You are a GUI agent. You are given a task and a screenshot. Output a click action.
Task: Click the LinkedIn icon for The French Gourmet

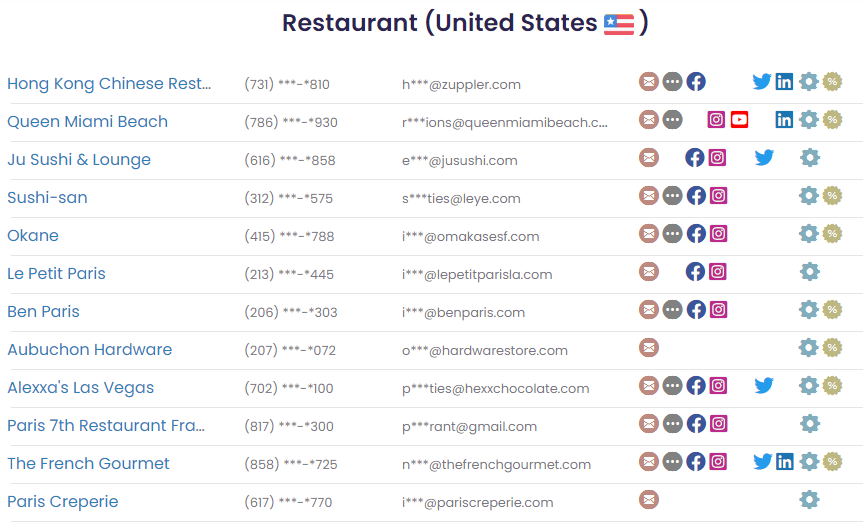(x=785, y=462)
